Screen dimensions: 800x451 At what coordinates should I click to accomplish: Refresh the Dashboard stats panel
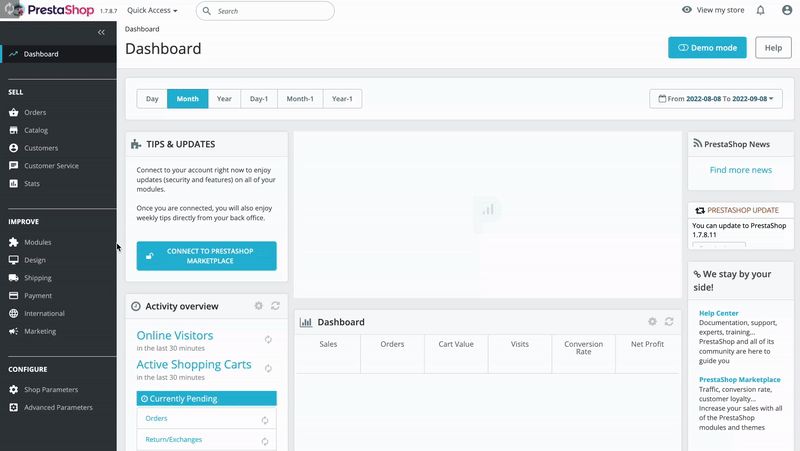tap(669, 321)
